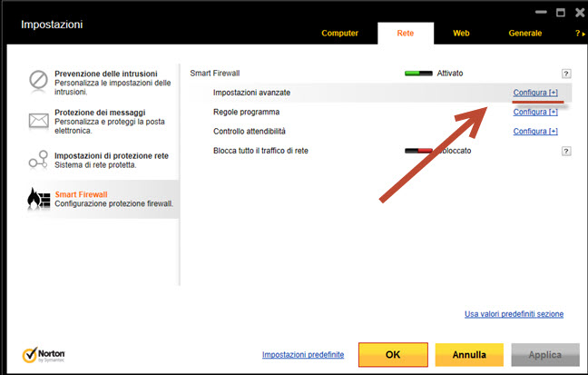Select the Smart Firewall sidebar entry
588x375 pixels.
click(102, 199)
